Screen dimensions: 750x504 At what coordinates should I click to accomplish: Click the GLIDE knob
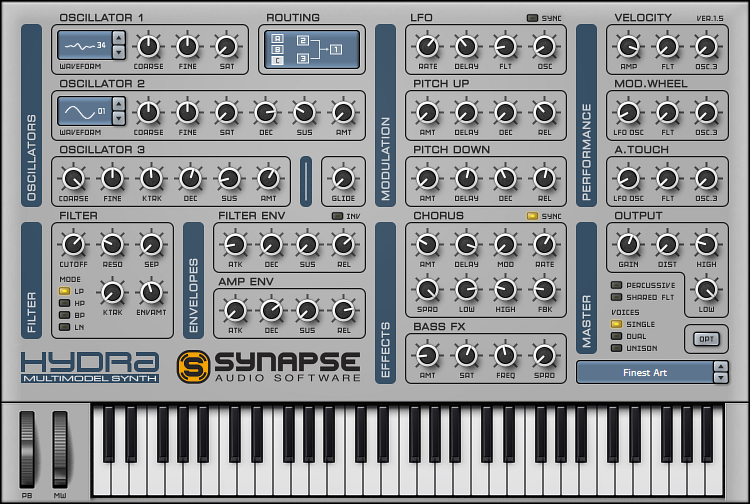[x=343, y=178]
